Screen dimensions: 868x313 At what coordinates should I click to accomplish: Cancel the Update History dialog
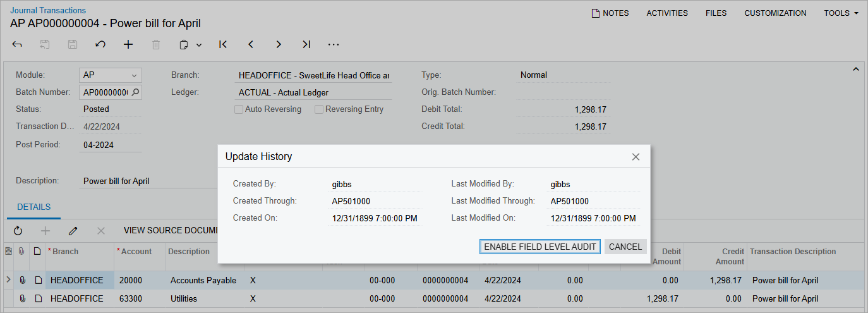pos(625,247)
